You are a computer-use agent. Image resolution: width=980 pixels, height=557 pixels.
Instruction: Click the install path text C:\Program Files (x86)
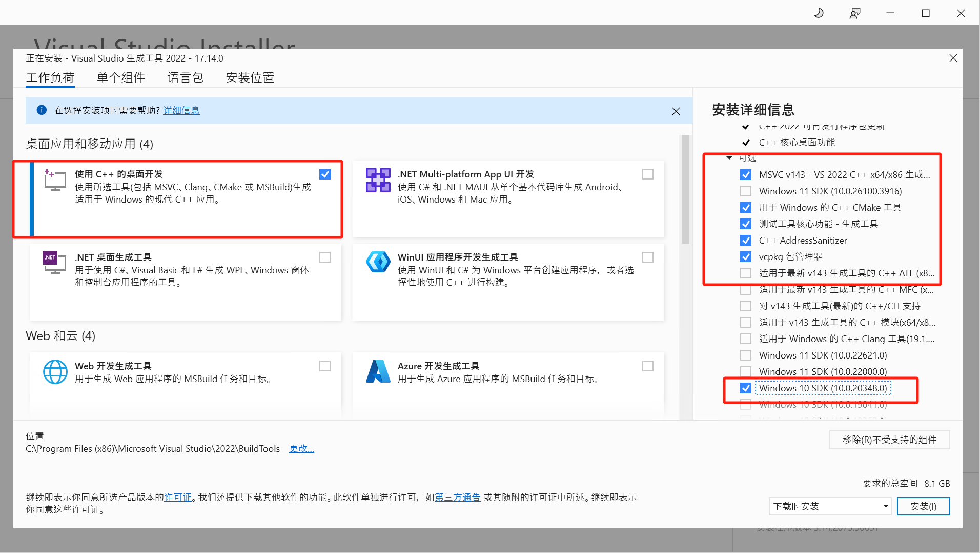coord(153,449)
